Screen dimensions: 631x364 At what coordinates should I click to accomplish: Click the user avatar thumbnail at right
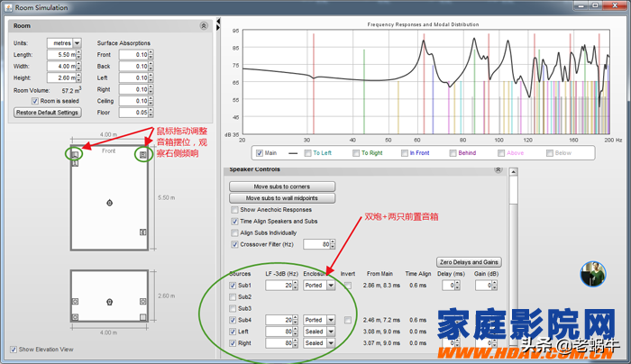point(592,274)
